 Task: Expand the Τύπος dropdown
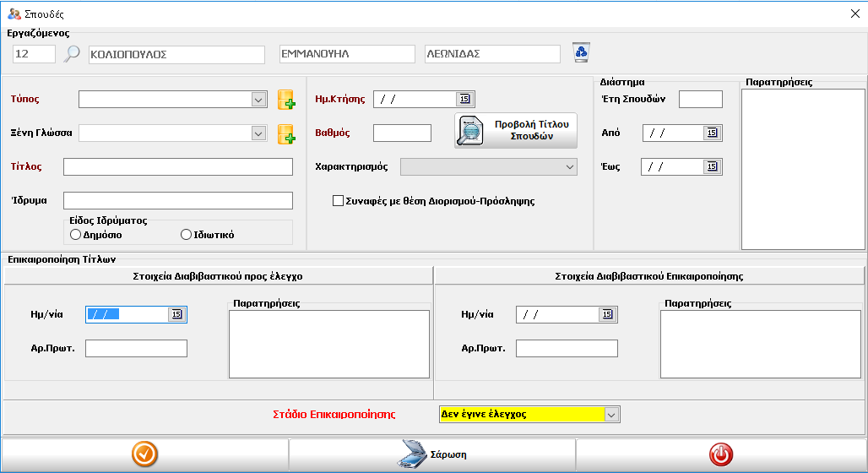[x=258, y=100]
